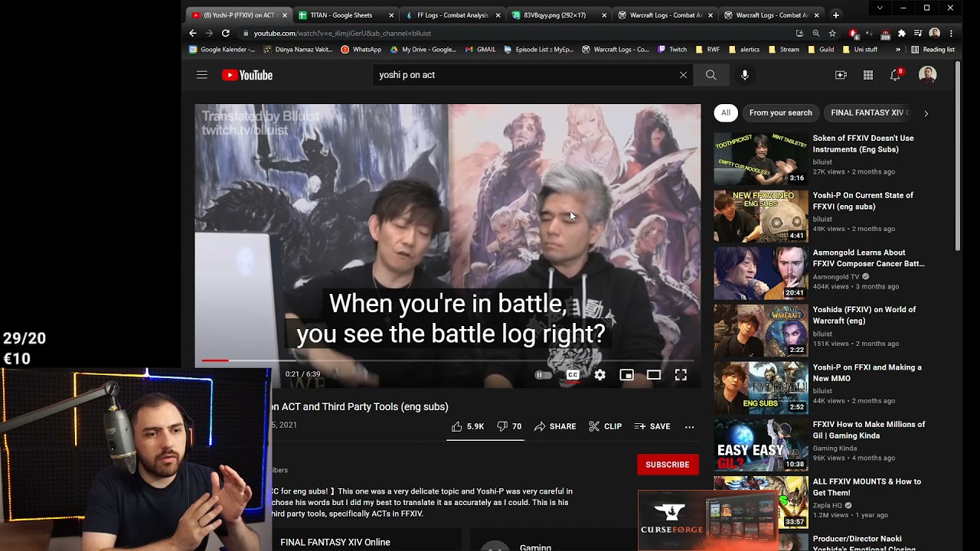Click the CLIP button
Screen dimensions: 980x551
point(605,426)
